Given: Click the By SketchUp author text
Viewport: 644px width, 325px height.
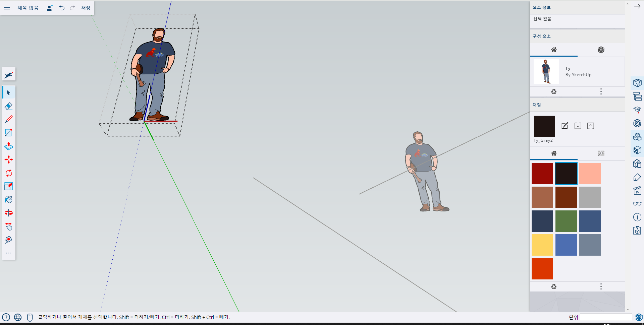Looking at the screenshot, I should click(x=578, y=75).
